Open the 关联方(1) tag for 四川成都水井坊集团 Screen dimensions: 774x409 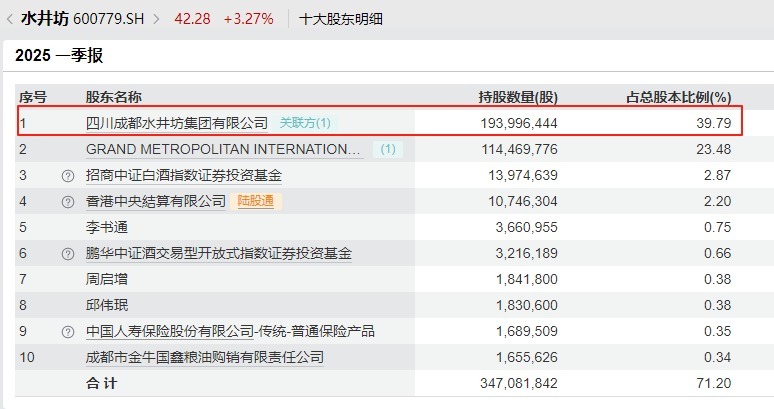click(x=305, y=123)
